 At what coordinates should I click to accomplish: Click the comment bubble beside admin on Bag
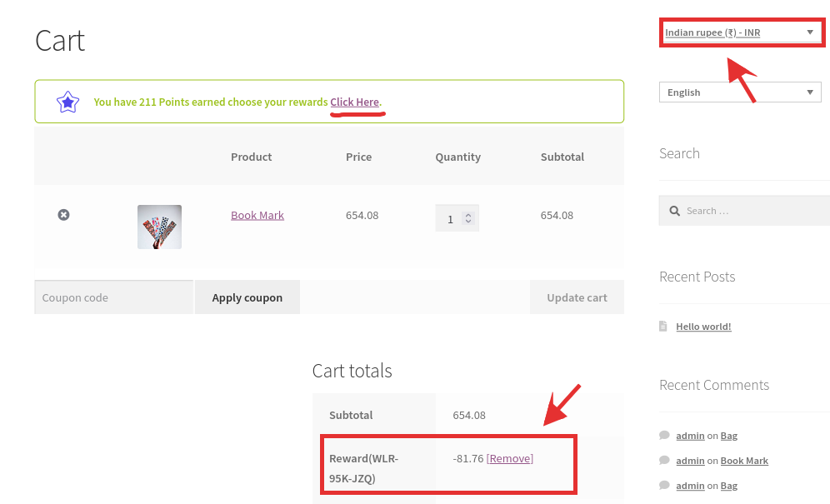tap(664, 435)
